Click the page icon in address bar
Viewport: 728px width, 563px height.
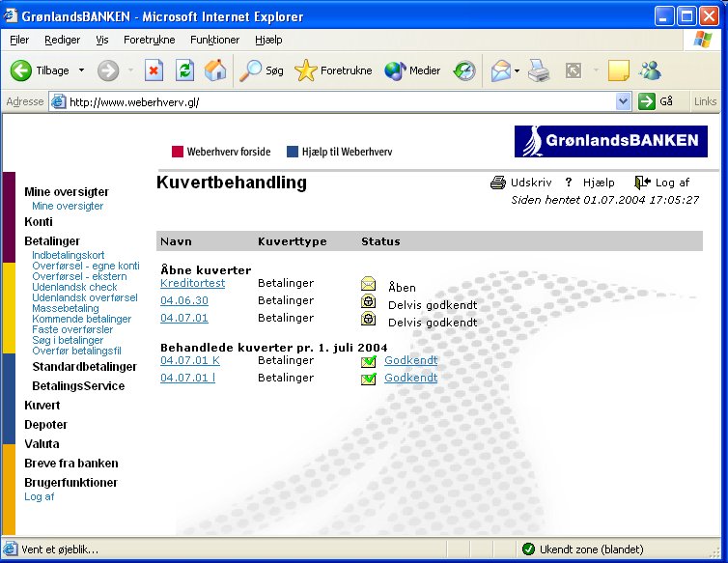point(58,101)
